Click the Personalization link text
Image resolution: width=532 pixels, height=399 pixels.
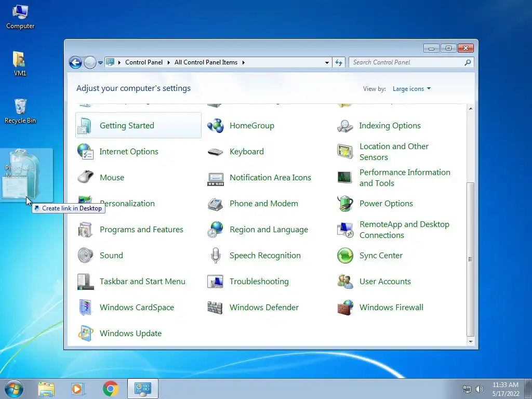point(127,204)
